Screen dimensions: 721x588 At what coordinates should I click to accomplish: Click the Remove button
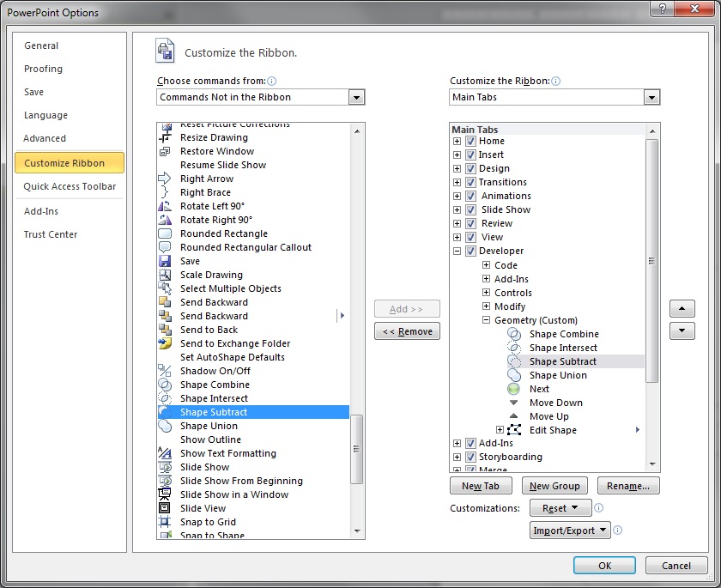(407, 331)
